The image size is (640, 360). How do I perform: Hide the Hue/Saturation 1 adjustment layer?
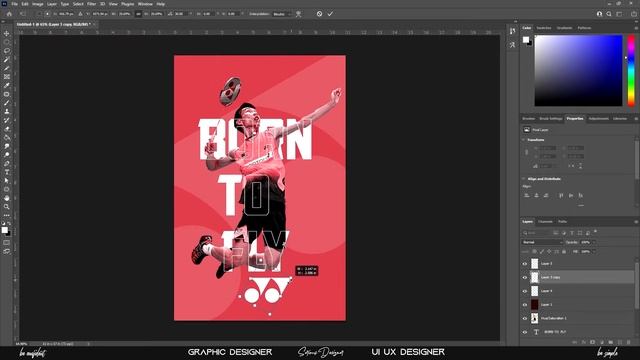[525, 318]
